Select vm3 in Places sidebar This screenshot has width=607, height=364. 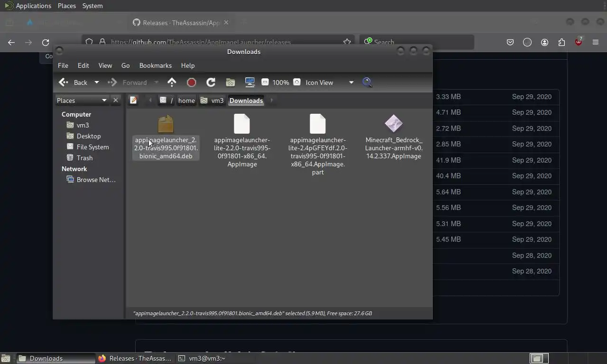[83, 125]
